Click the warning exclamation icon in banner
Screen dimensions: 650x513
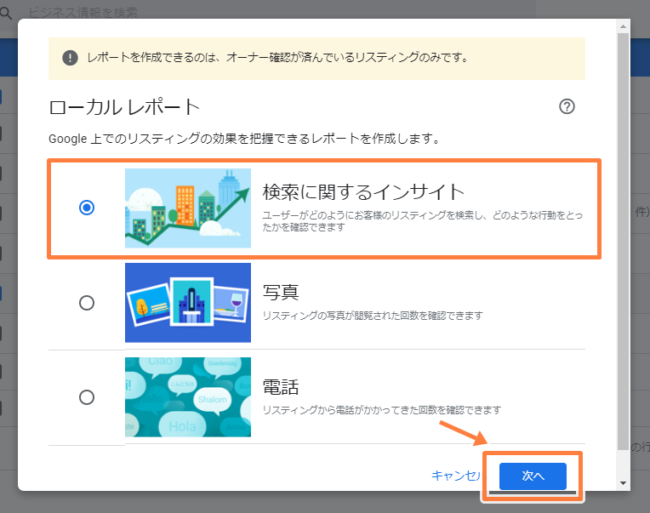coord(70,58)
